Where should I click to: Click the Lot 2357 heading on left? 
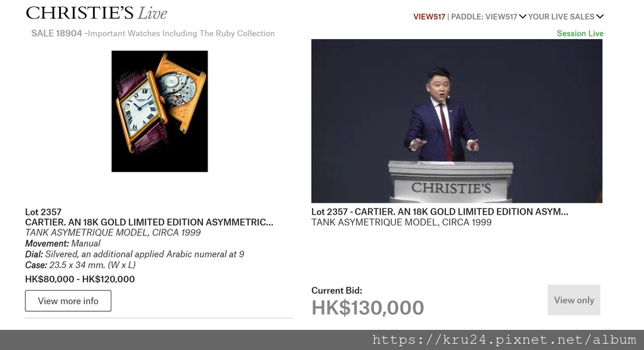(x=43, y=212)
